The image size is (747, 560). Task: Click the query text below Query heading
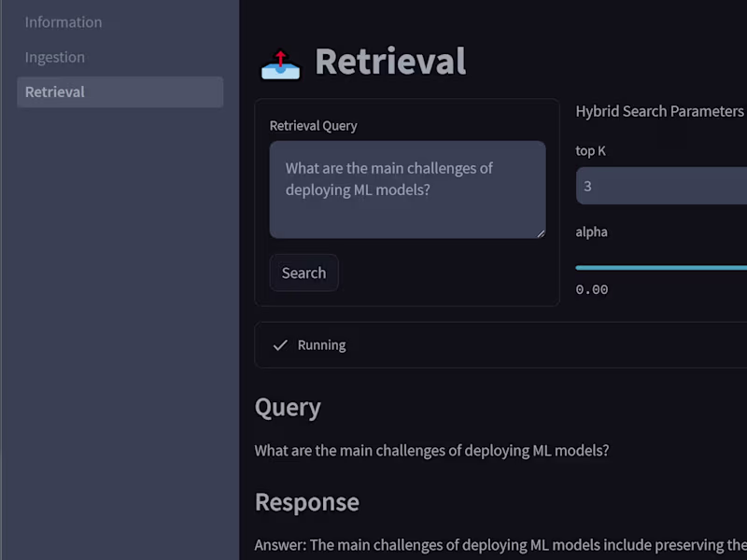pyautogui.click(x=431, y=451)
